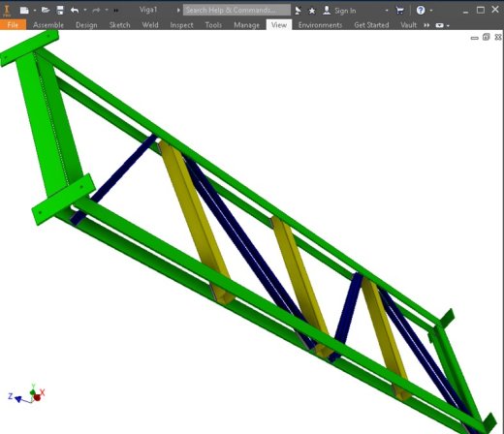Click the Sign In link
The image size is (504, 434).
click(x=345, y=11)
